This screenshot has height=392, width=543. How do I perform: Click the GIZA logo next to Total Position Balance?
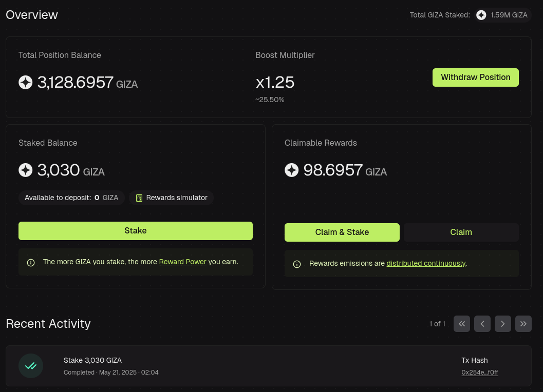[25, 82]
